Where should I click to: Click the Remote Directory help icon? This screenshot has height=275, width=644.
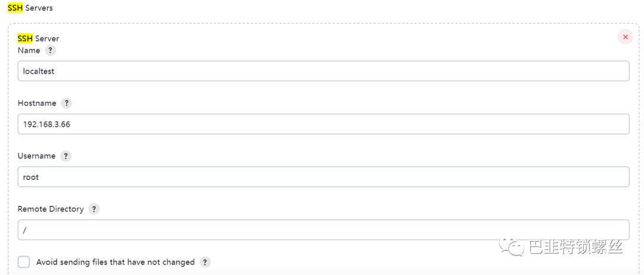(94, 209)
